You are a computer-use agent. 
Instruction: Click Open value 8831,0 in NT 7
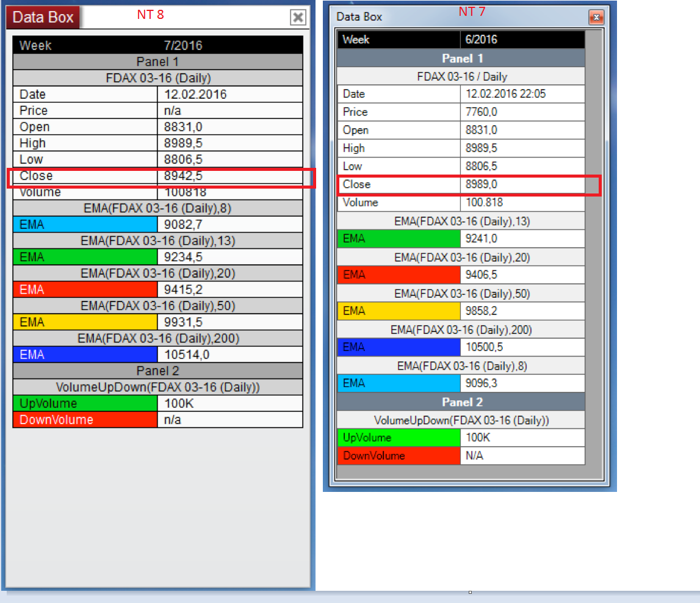[522, 130]
